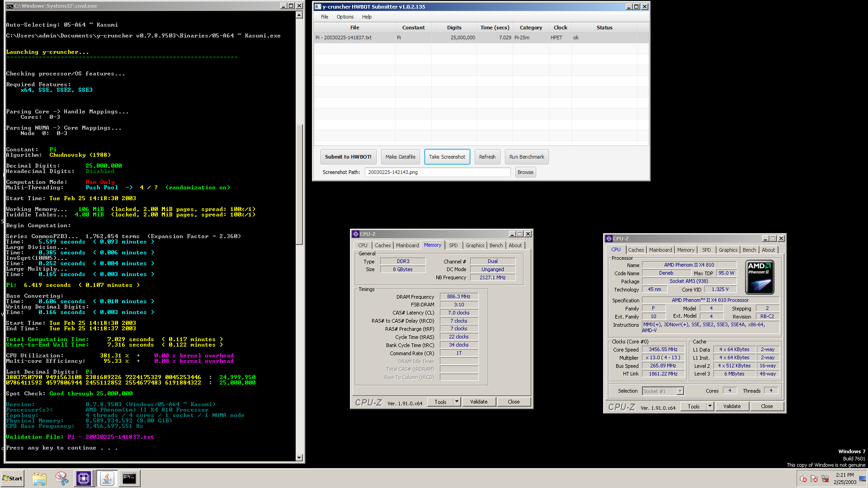Image resolution: width=868 pixels, height=488 pixels.
Task: Open the File menu in HWBOT Submitter
Action: [x=325, y=17]
